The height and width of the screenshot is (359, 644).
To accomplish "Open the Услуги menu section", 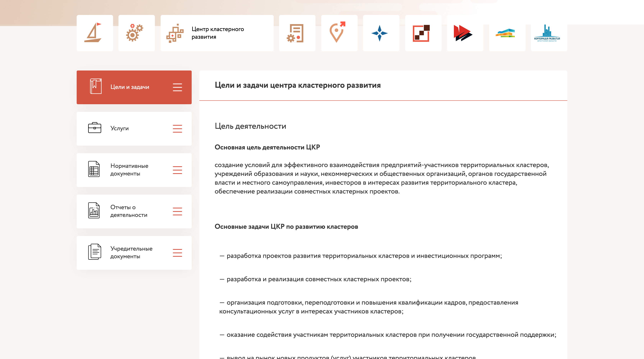I will point(134,129).
